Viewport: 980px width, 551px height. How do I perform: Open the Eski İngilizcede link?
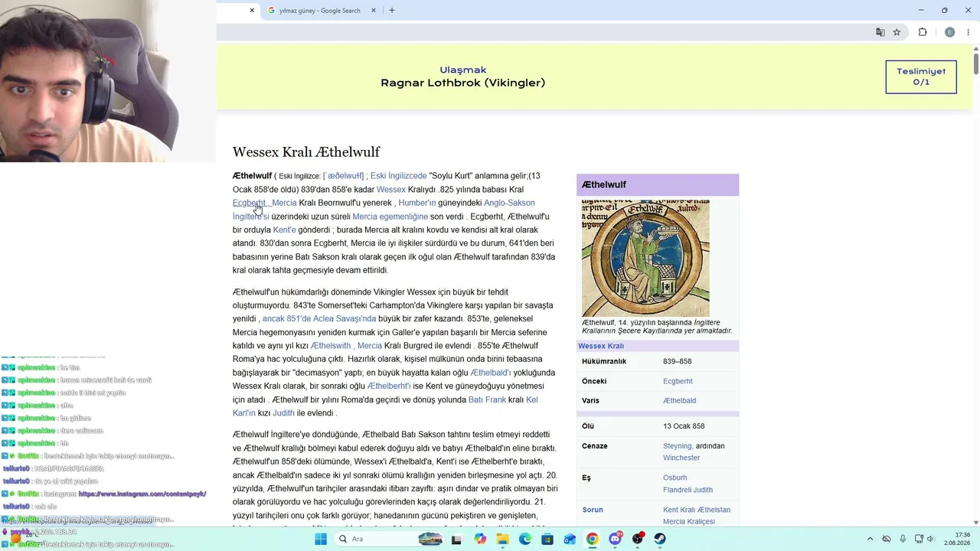[398, 176]
